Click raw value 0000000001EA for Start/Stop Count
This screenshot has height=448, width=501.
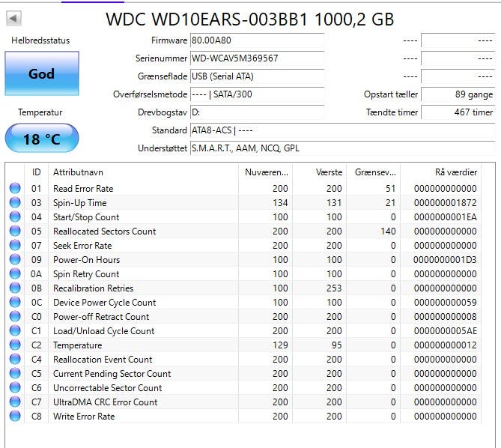pos(446,217)
